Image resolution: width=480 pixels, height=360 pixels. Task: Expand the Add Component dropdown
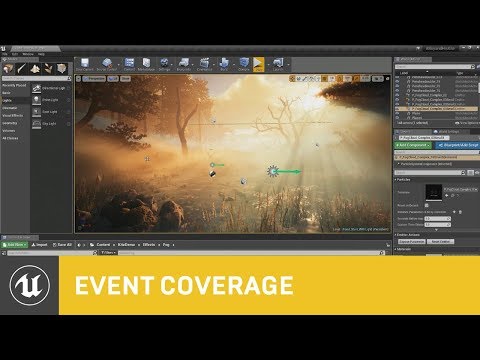tap(413, 145)
